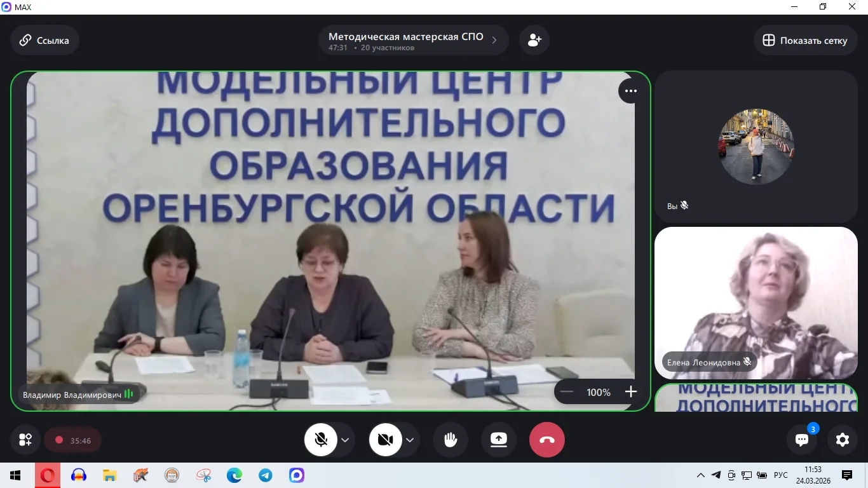Open Windows notification center

tap(847, 475)
